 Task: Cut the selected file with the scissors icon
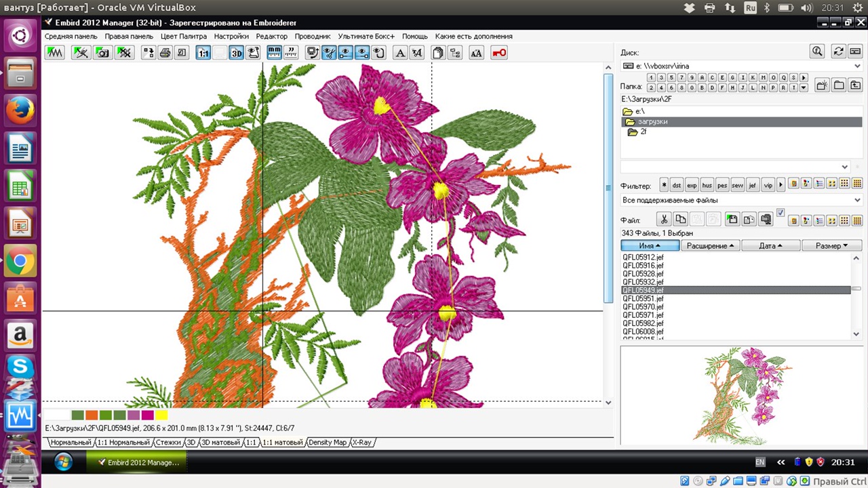coord(664,219)
